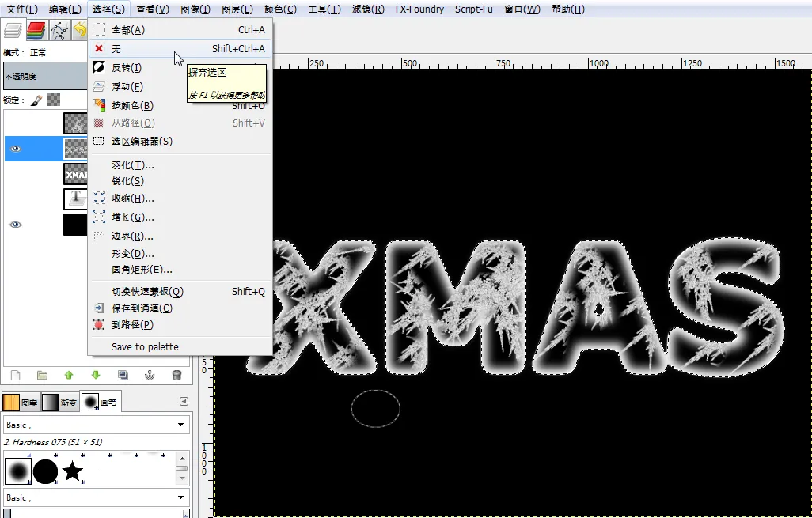Choose 增长(G)... grow selection

click(x=180, y=217)
